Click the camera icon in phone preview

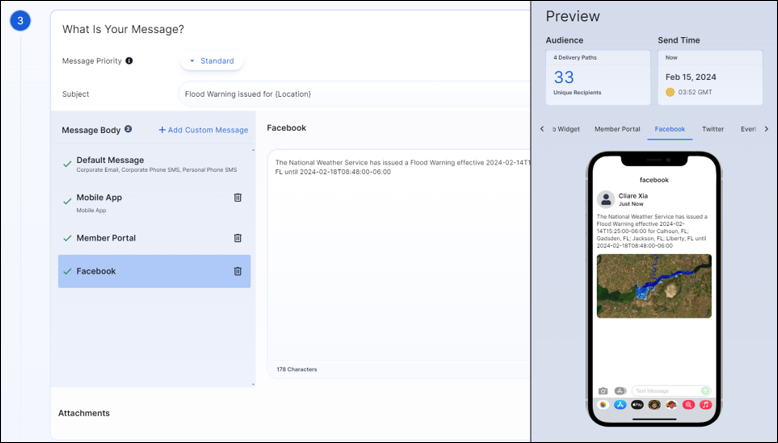603,390
